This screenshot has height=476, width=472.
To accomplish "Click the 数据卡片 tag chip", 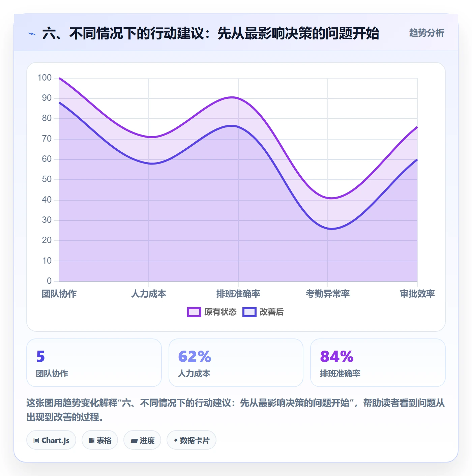I will pyautogui.click(x=191, y=440).
